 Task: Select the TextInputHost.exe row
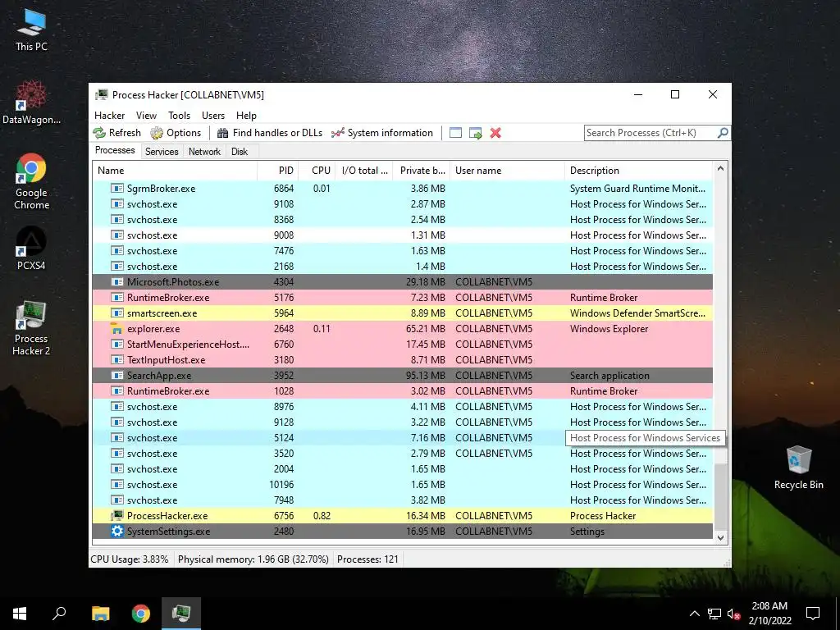click(403, 359)
